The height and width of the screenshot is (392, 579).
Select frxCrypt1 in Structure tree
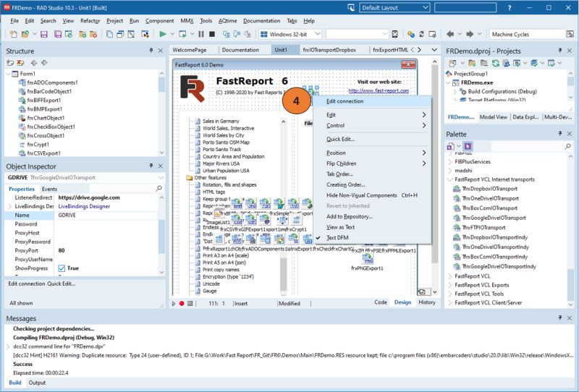(x=38, y=145)
